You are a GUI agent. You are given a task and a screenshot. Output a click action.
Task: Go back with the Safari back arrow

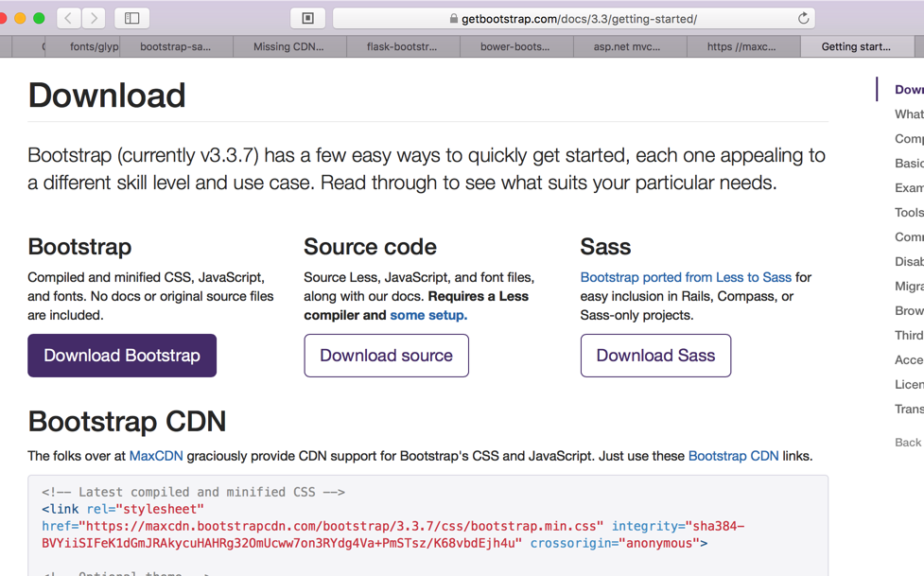tap(69, 18)
